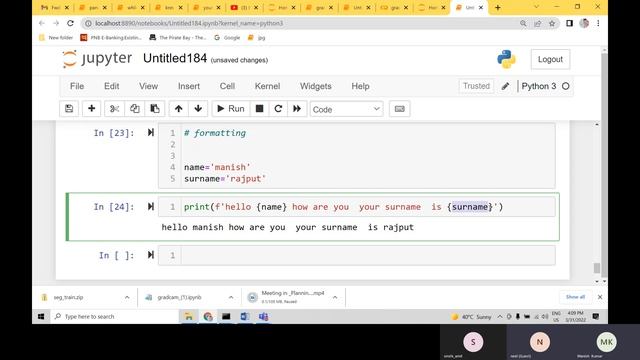The width and height of the screenshot is (640, 360).
Task: Open the Chrome three-dot menu
Action: coord(598,23)
